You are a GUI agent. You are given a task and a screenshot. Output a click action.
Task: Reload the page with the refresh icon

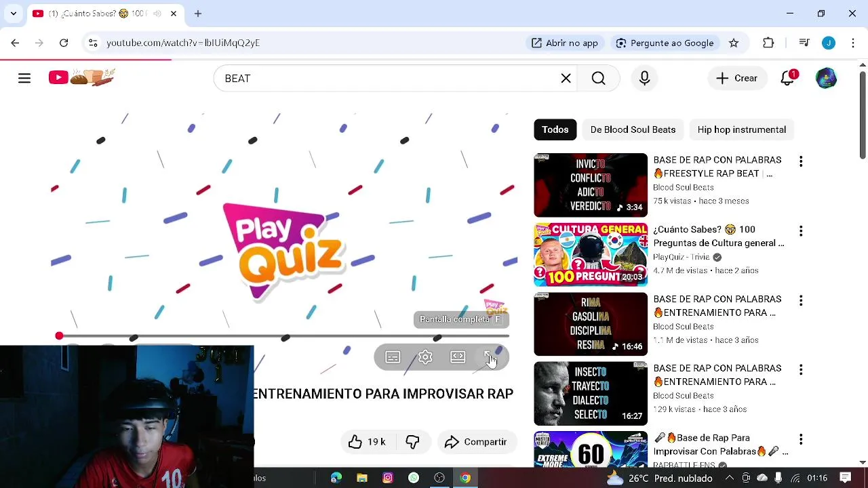tap(64, 43)
